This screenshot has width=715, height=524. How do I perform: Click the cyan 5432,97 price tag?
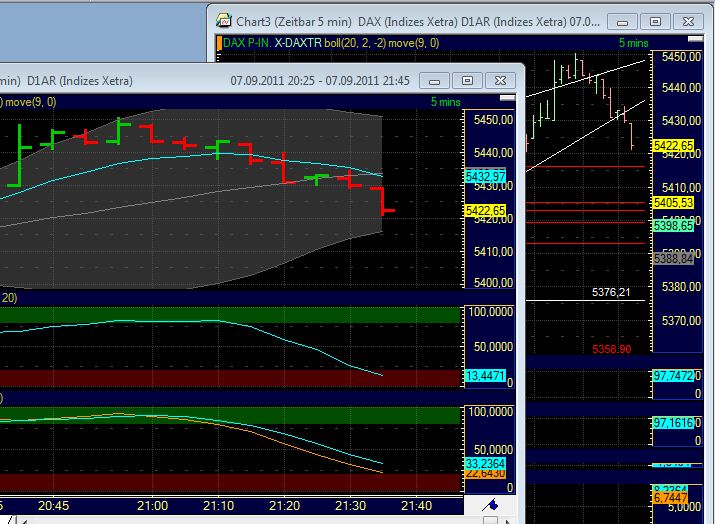(x=485, y=176)
